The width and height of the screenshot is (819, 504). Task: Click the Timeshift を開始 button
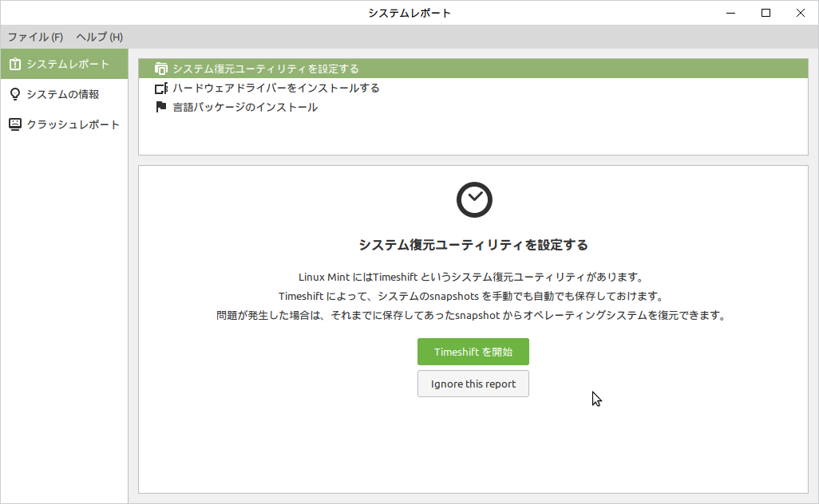(473, 352)
